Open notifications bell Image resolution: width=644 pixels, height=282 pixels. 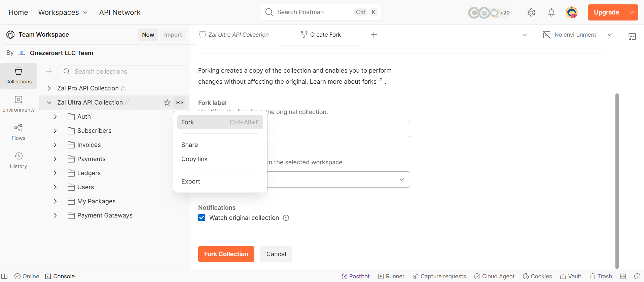pos(551,12)
